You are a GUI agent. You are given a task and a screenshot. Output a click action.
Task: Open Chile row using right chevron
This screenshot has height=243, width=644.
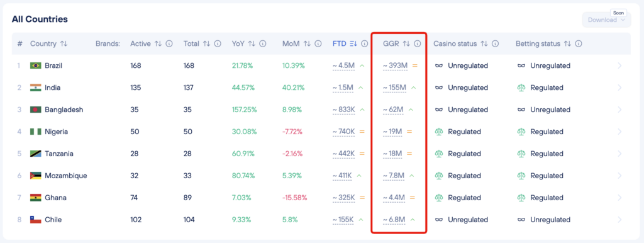coord(619,220)
